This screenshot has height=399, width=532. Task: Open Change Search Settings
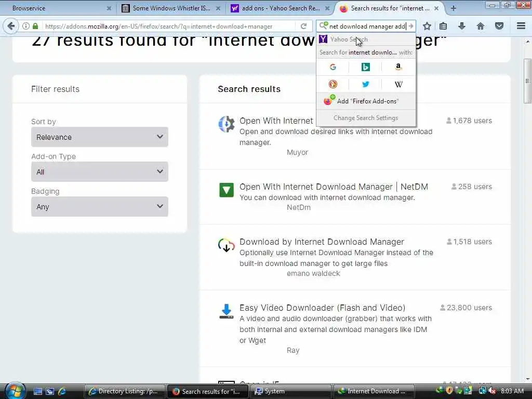[366, 118]
